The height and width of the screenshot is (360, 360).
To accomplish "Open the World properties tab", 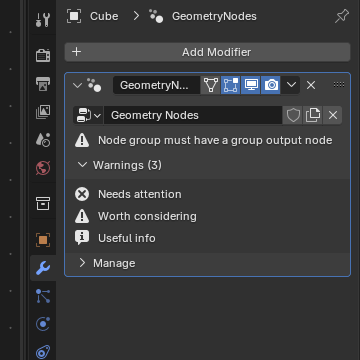I will pos(43,168).
